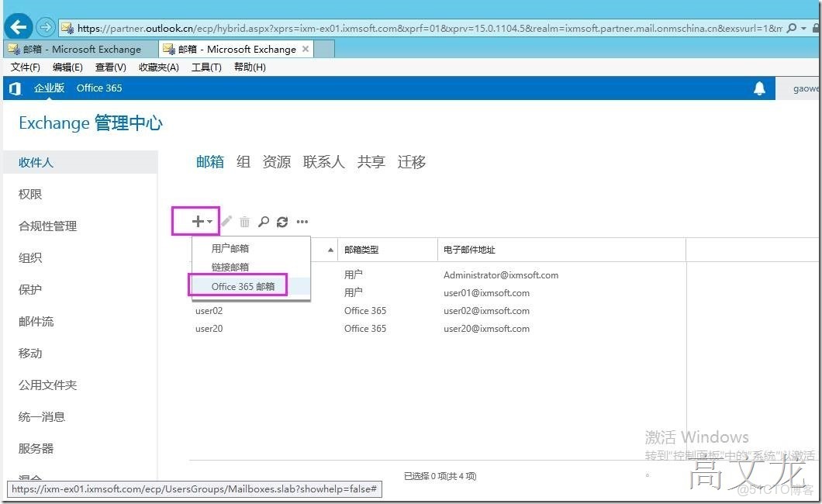Open 公用文件夹 from the navigation pane

coord(47,385)
